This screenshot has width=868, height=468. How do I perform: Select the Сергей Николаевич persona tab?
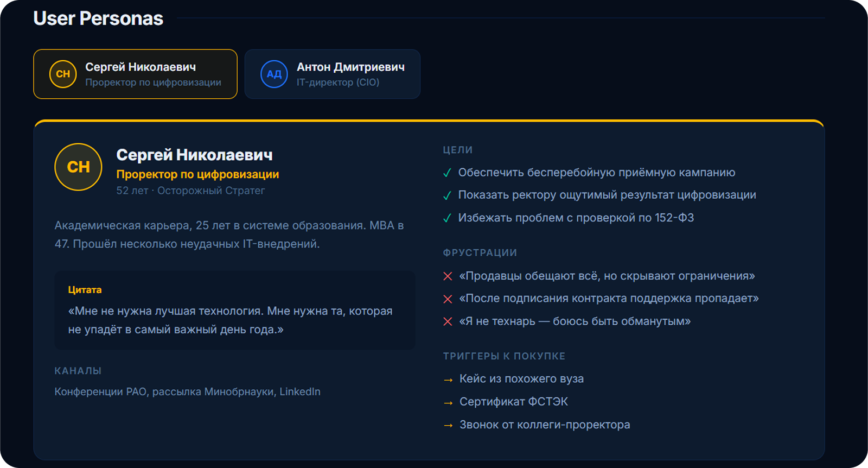[135, 74]
